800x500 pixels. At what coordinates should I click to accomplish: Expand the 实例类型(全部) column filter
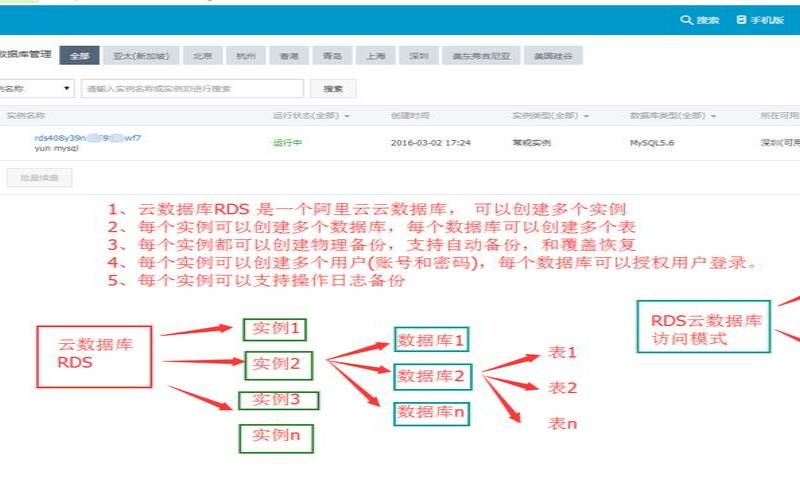551,116
